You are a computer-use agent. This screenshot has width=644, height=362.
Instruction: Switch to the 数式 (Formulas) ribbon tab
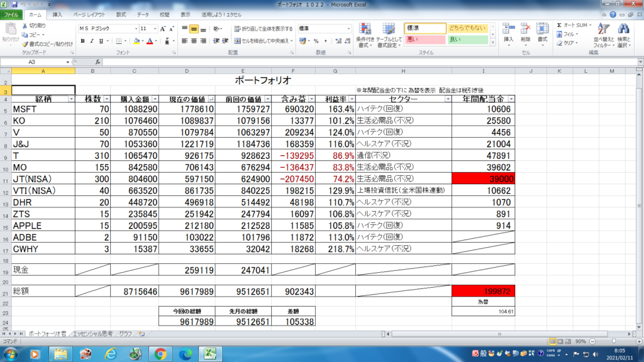121,15
